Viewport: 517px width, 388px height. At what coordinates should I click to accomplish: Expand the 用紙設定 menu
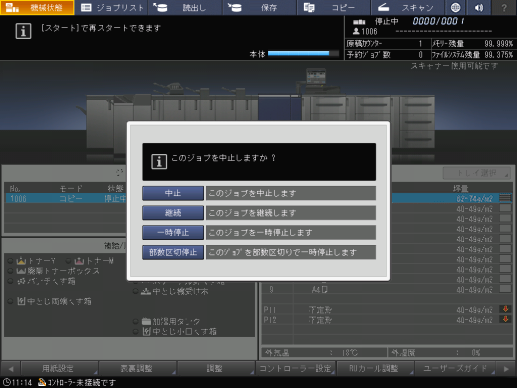59,368
